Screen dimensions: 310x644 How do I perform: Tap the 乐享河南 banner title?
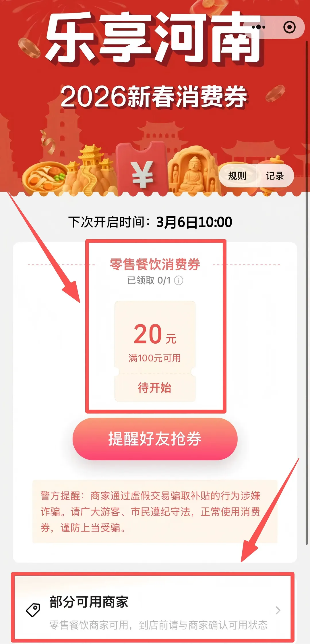tap(154, 37)
